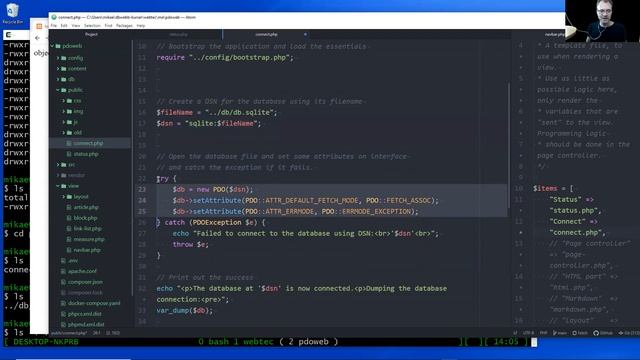Image resolution: width=640 pixels, height=360 pixels.
Task: Open phpcs.xml.dist in the project tree
Action: pyautogui.click(x=84, y=314)
